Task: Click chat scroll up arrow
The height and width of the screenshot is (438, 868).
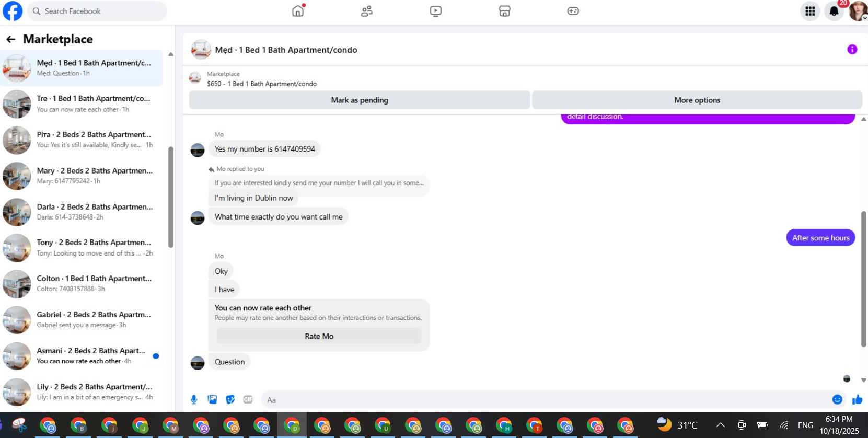Action: (863, 120)
